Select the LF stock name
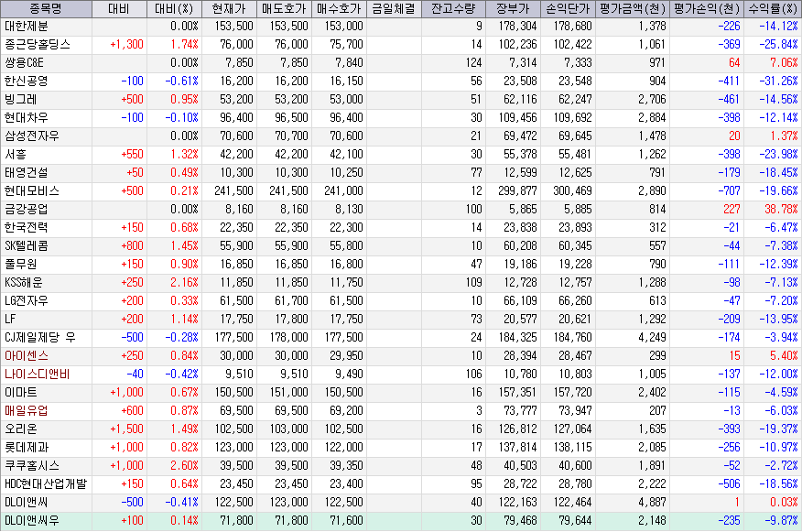The height and width of the screenshot is (532, 802). click(10, 320)
